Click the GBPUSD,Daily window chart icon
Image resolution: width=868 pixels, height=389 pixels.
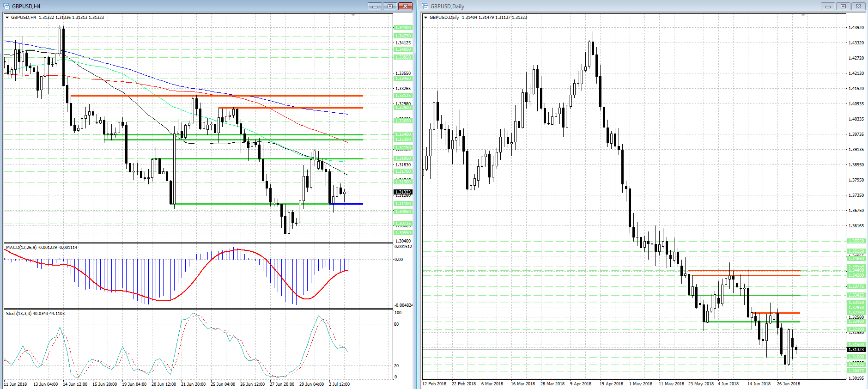pyautogui.click(x=425, y=6)
